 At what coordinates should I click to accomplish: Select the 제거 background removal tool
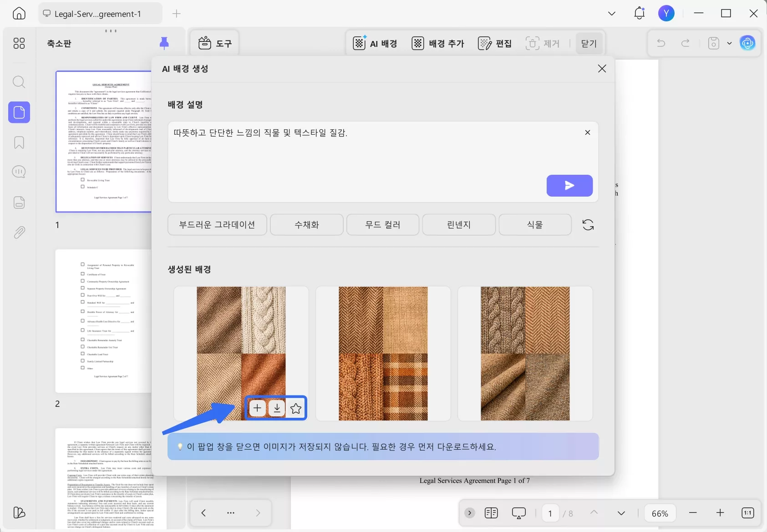[543, 43]
